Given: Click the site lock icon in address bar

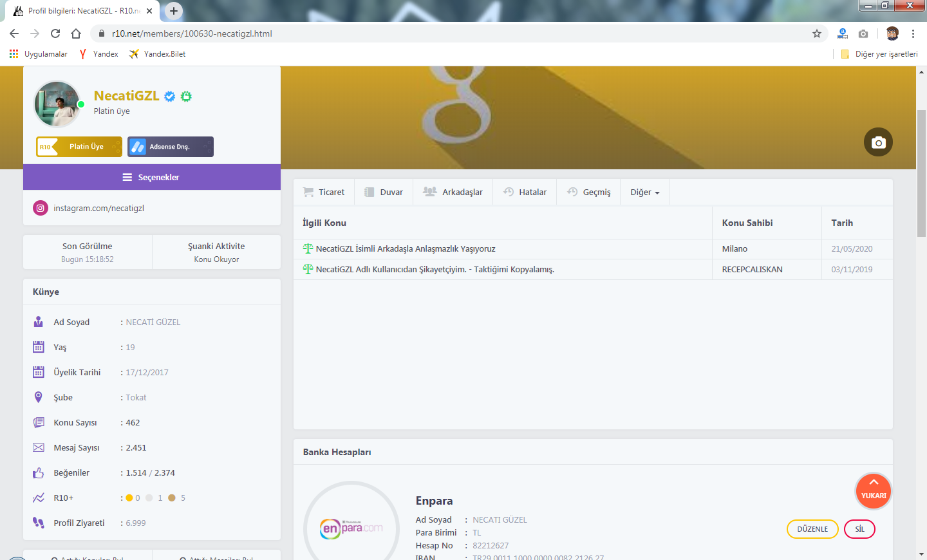Looking at the screenshot, I should [101, 33].
